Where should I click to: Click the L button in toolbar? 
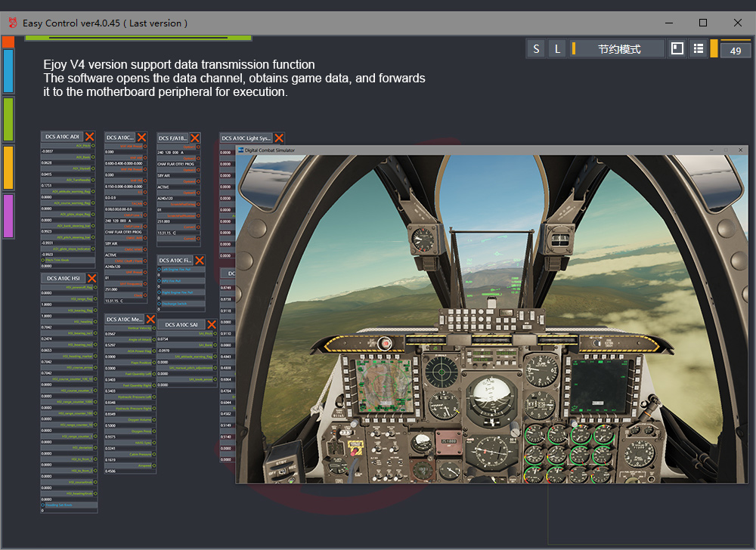pyautogui.click(x=557, y=49)
